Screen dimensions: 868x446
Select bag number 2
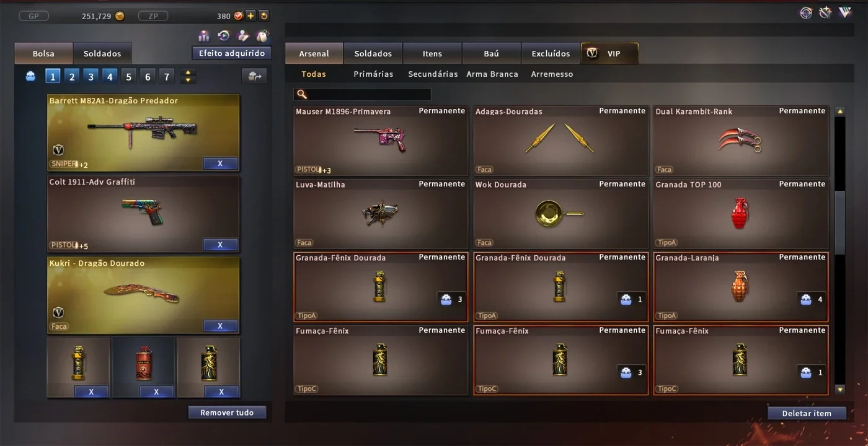(72, 76)
